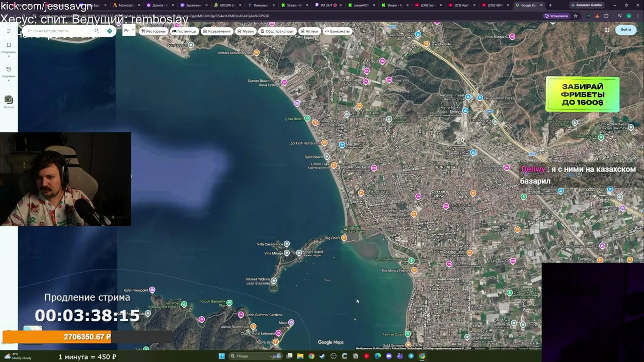Image resolution: width=644 pixels, height=362 pixels.
Task: Select the Çalış Beach map pin
Action: click(x=307, y=119)
